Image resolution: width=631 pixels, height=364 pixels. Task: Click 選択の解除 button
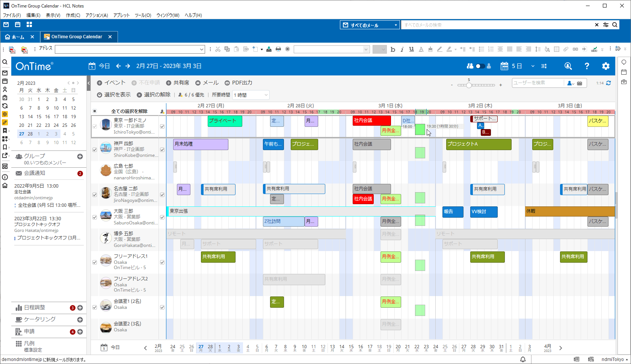coord(154,95)
